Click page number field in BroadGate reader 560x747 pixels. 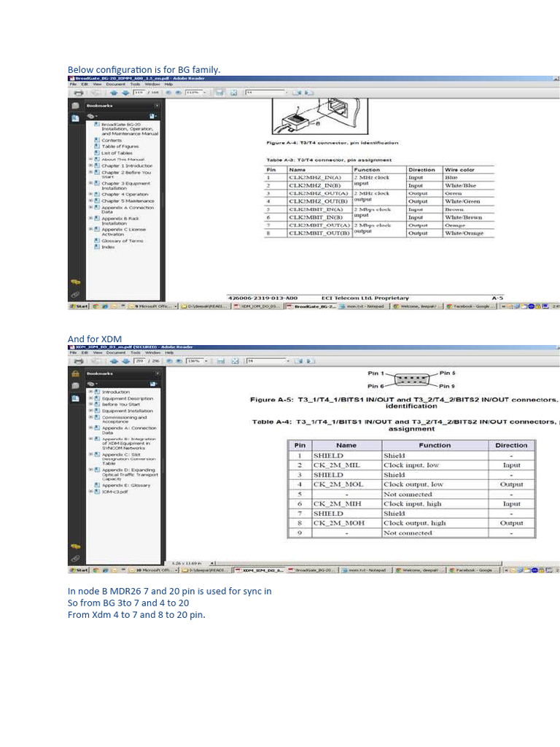(139, 93)
